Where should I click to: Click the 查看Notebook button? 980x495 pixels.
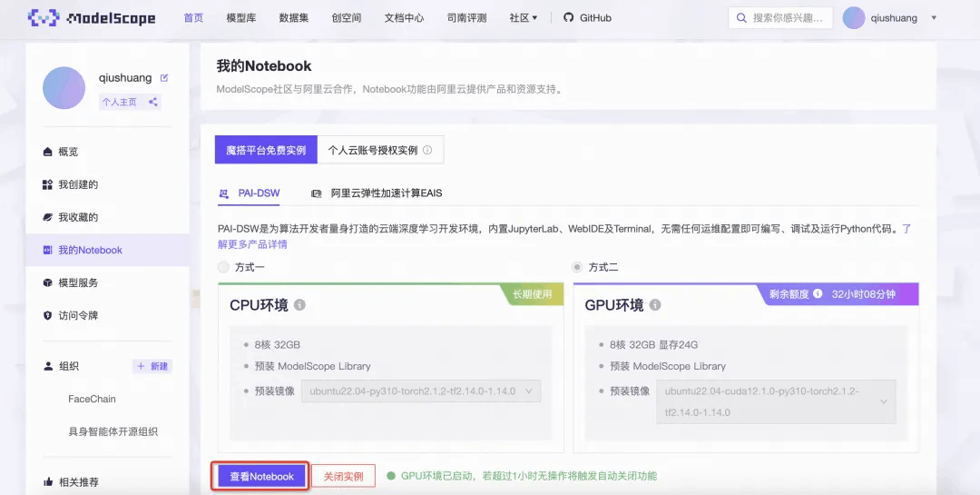261,476
